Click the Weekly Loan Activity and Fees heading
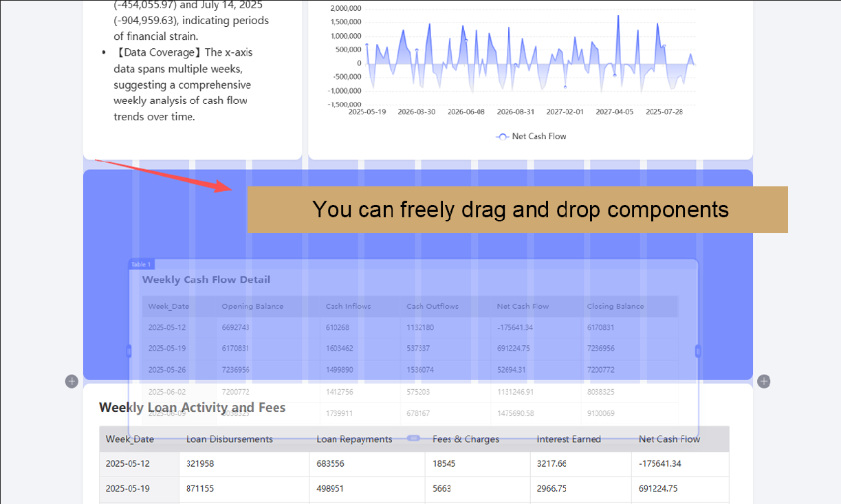This screenshot has width=841, height=504. 192,408
